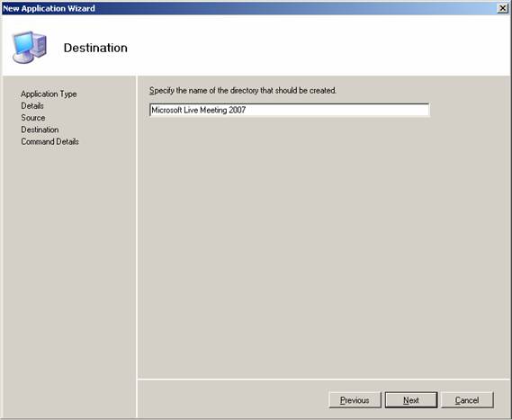Image resolution: width=512 pixels, height=420 pixels.
Task: Click empty gray area below the directory field
Action: [x=323, y=245]
